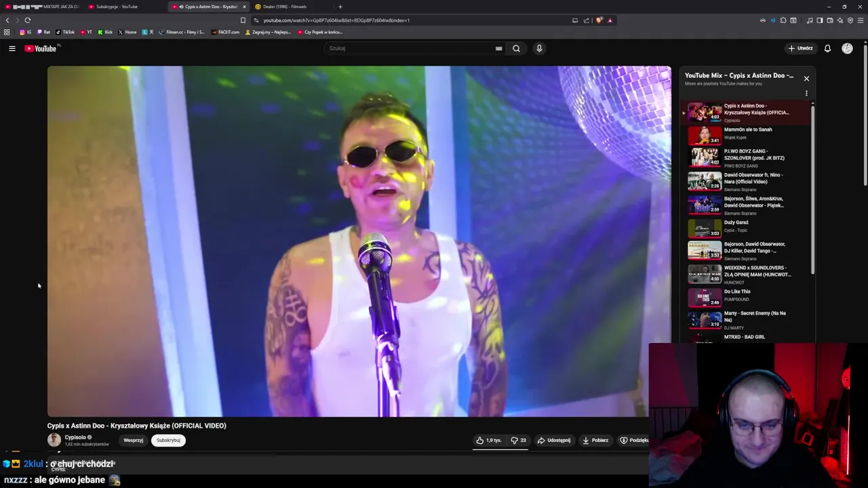The height and width of the screenshot is (488, 868).
Task: Open the browser main menu
Action: [861, 20]
